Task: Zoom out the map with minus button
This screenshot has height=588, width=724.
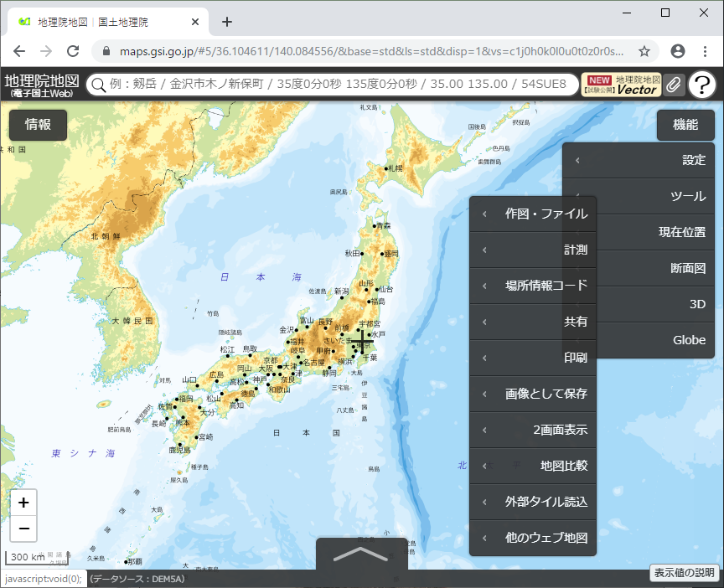Action: click(23, 529)
